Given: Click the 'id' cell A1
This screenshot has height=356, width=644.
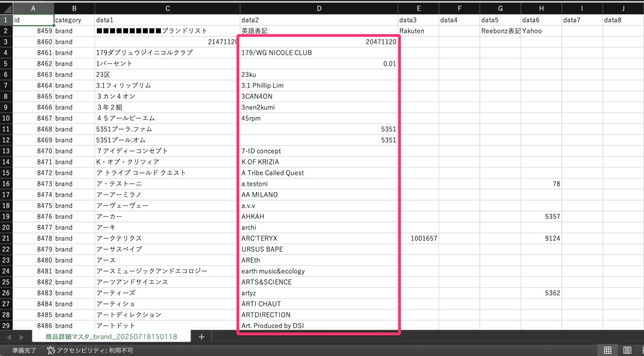Looking at the screenshot, I should [33, 20].
